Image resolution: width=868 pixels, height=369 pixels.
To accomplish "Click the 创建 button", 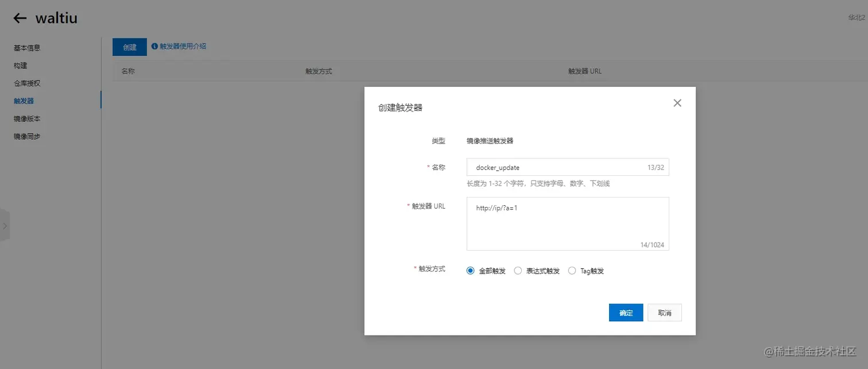I will (130, 47).
